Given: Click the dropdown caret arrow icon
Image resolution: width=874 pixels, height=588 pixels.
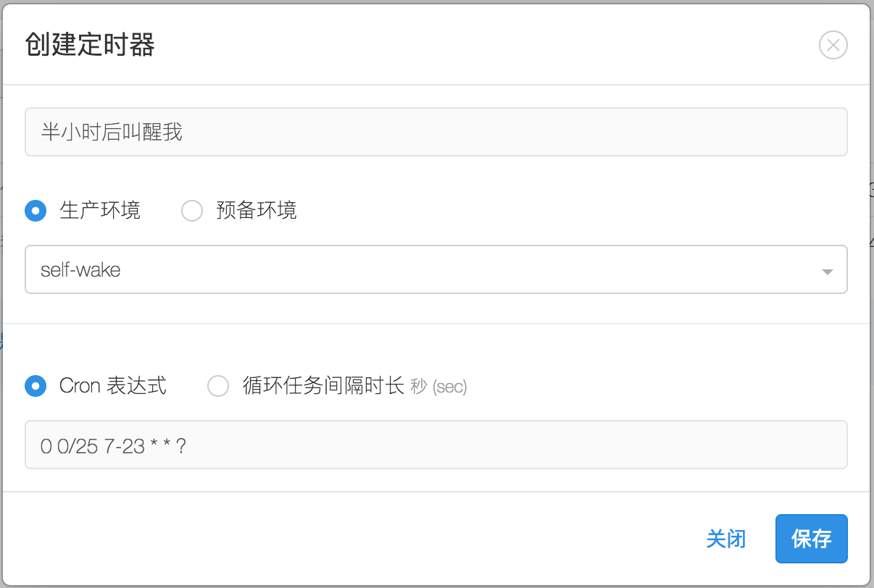Looking at the screenshot, I should pyautogui.click(x=827, y=272).
